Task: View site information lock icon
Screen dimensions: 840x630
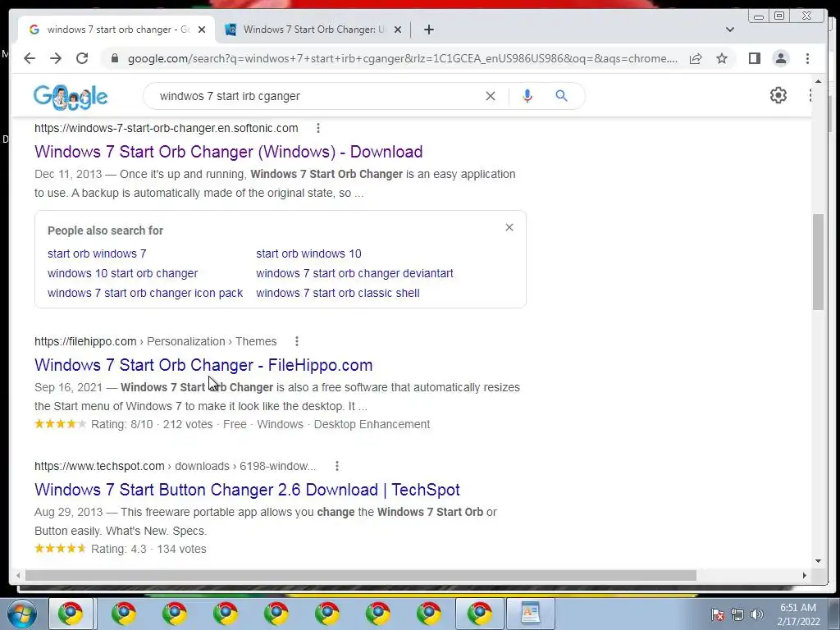Action: (x=114, y=58)
